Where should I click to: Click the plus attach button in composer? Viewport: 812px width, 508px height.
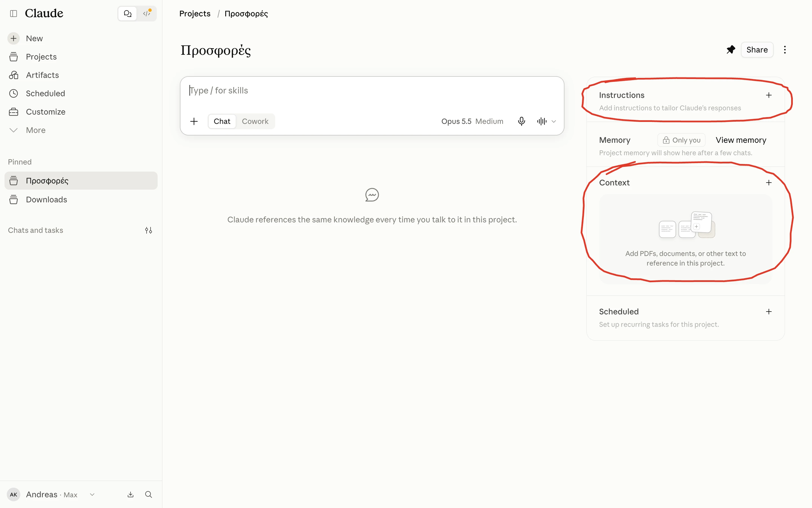coord(194,121)
